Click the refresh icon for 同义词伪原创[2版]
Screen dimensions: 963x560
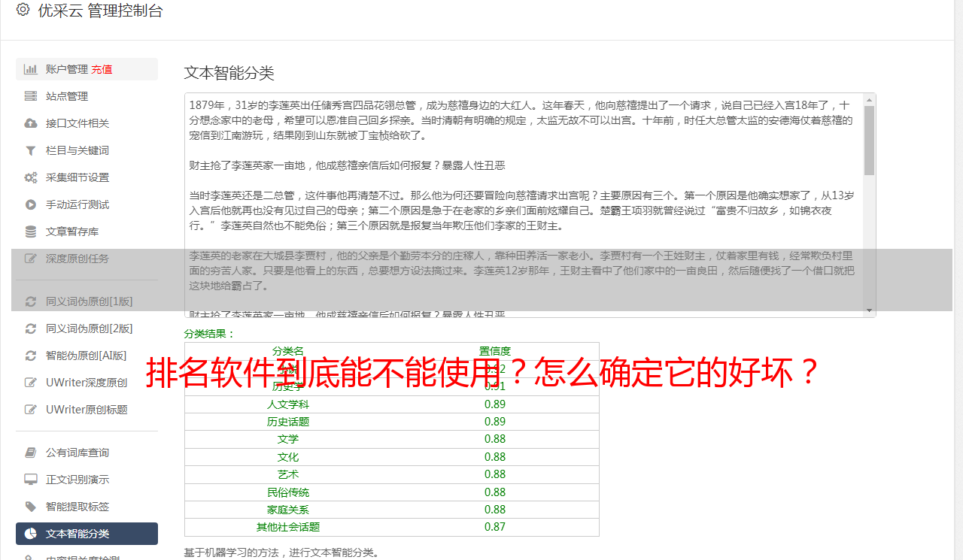coord(31,328)
